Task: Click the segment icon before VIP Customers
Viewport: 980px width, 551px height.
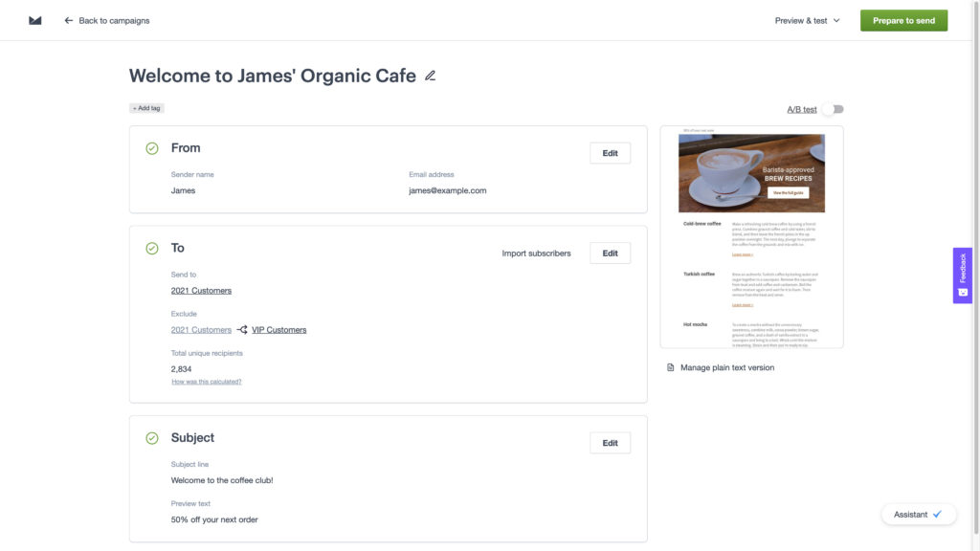Action: point(242,330)
